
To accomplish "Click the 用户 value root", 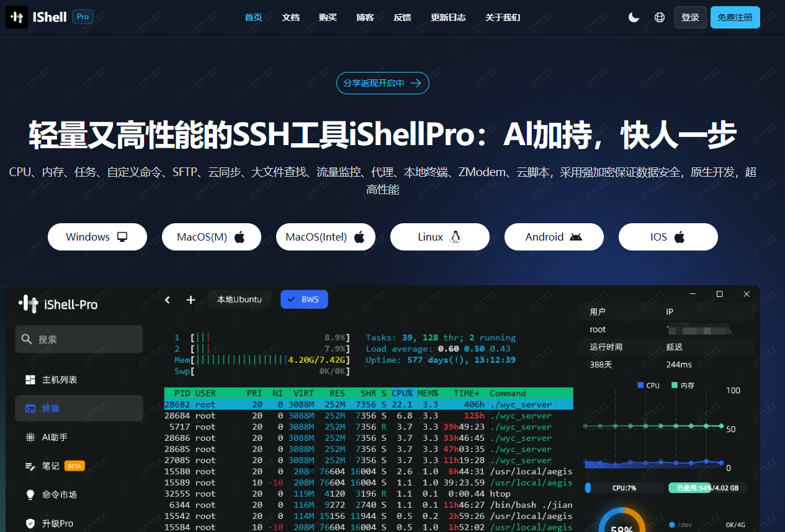I will 598,329.
